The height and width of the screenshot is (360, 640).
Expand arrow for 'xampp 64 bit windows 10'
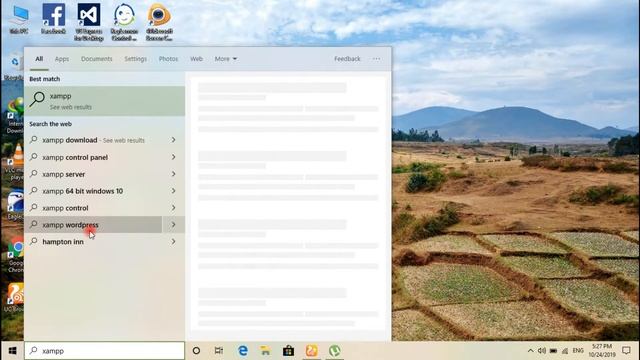pos(173,191)
